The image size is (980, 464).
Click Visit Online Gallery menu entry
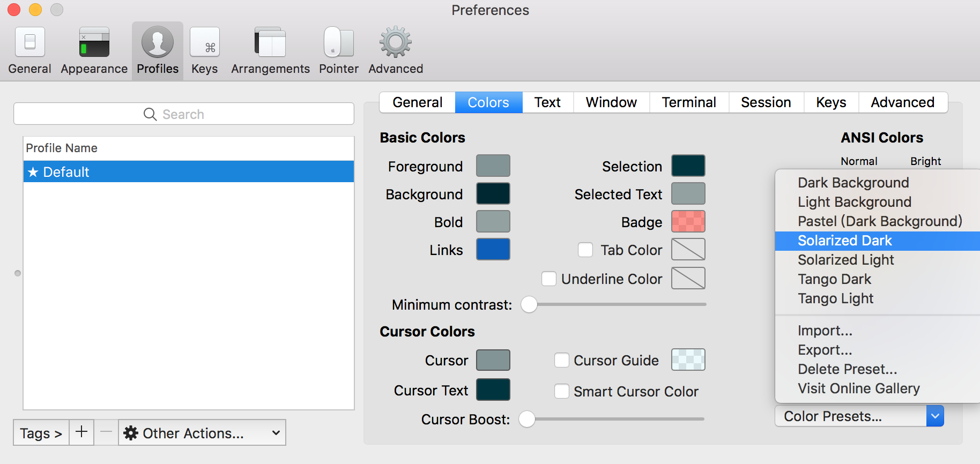point(858,388)
